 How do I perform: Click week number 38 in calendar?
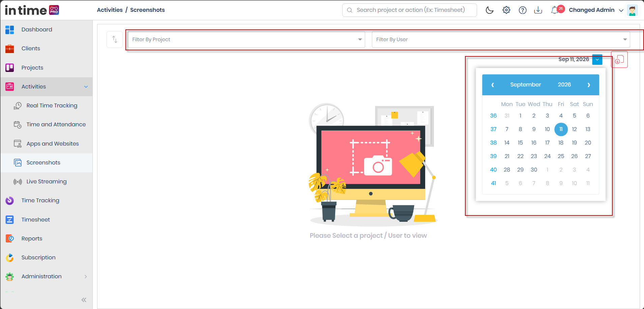(493, 143)
